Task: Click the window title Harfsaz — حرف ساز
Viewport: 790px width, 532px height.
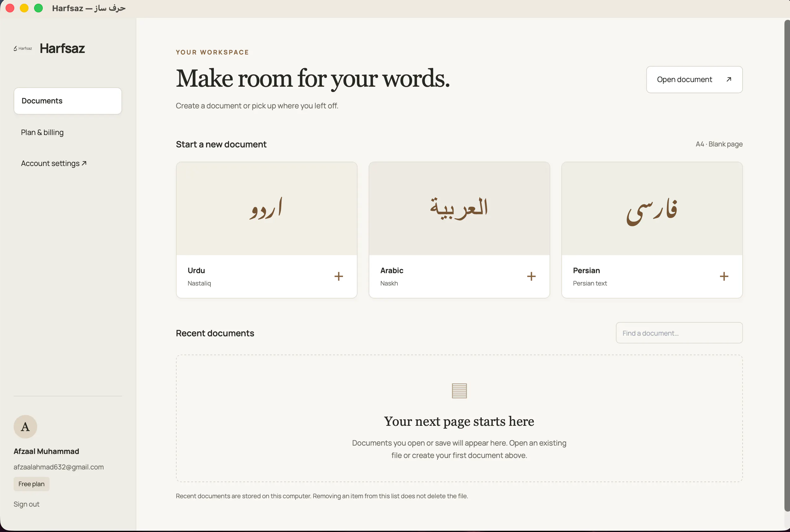Action: [x=89, y=8]
